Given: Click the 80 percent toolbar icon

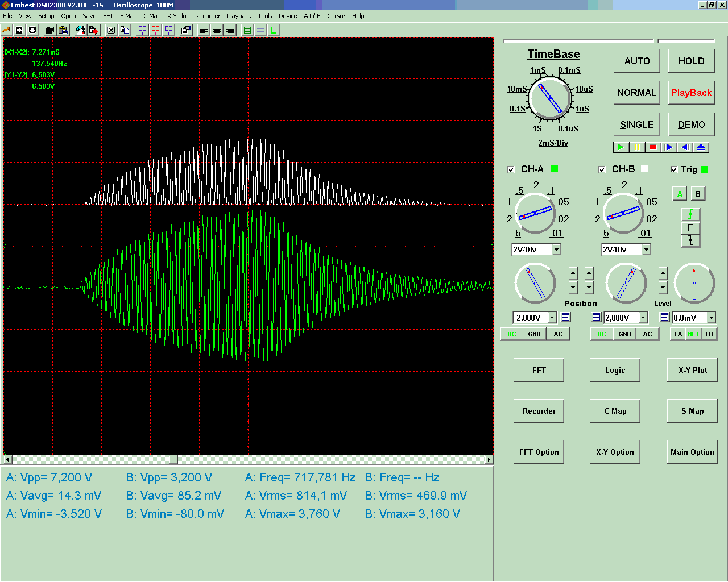Looking at the screenshot, I should [x=168, y=30].
